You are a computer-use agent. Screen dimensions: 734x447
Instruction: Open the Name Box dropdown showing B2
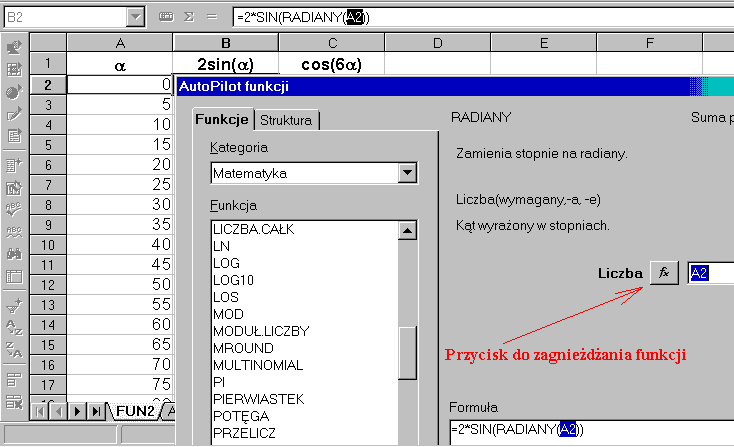pos(135,17)
